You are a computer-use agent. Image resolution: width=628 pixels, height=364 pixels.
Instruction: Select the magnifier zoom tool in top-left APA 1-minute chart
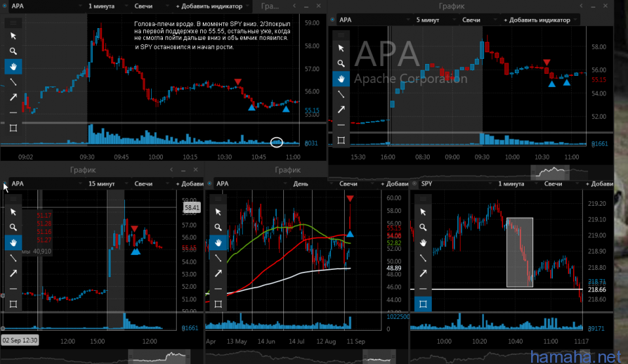pyautogui.click(x=13, y=51)
